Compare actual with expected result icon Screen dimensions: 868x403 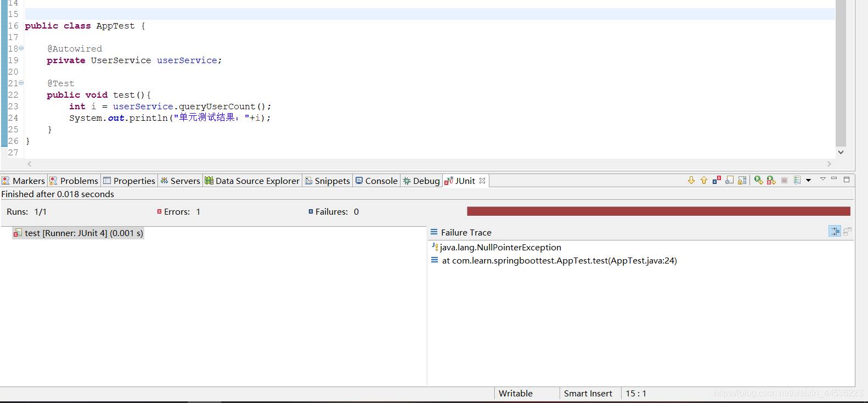(x=848, y=231)
